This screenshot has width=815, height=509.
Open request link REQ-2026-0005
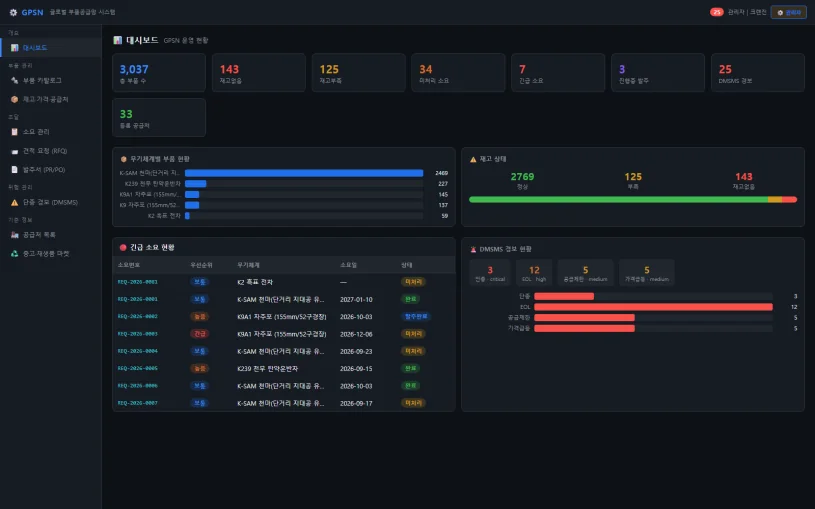pos(137,369)
